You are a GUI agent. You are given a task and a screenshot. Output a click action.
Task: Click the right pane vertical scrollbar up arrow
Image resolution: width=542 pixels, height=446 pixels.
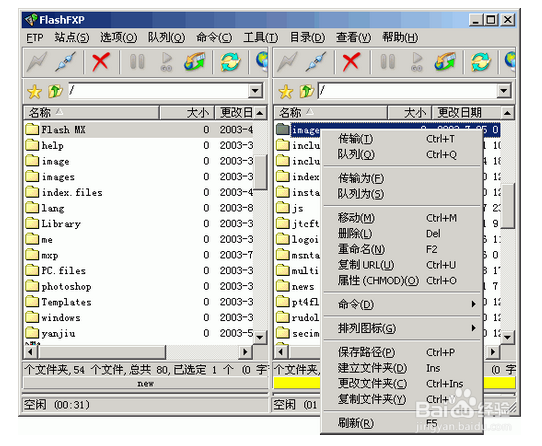pyautogui.click(x=507, y=113)
